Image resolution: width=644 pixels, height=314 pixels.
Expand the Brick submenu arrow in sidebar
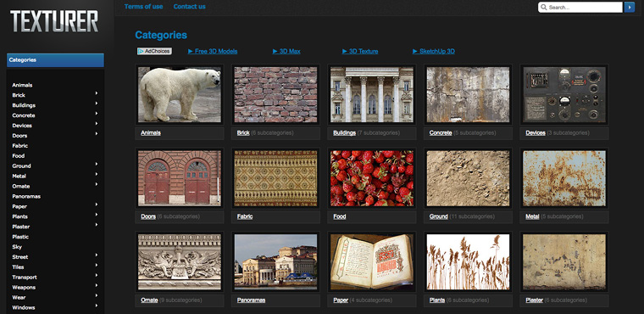pyautogui.click(x=97, y=93)
